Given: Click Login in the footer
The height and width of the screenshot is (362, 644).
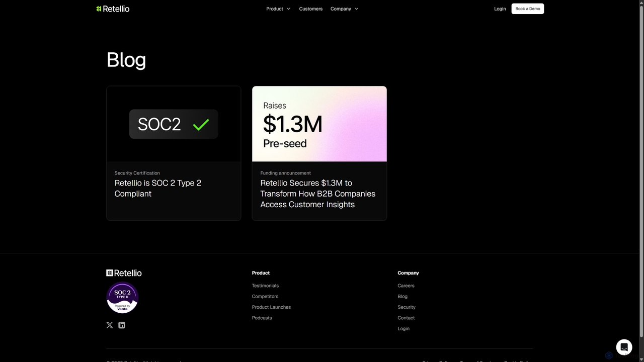Looking at the screenshot, I should coord(404,329).
